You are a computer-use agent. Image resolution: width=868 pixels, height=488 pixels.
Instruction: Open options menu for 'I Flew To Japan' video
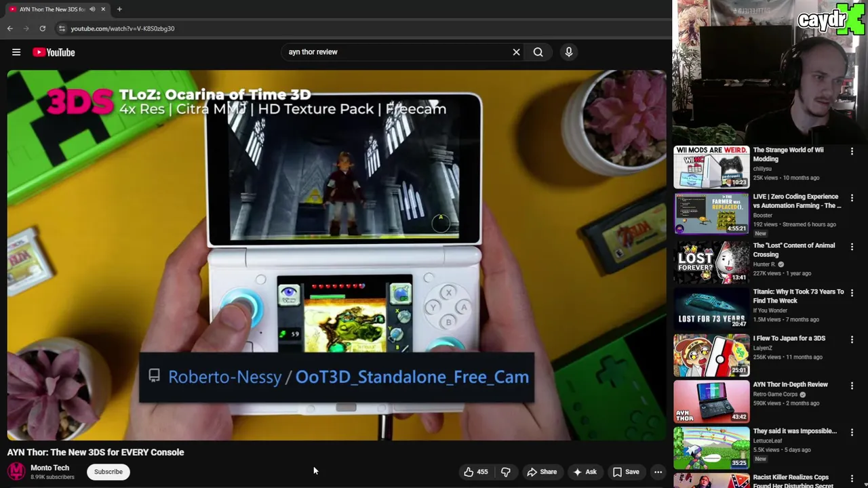(x=852, y=340)
